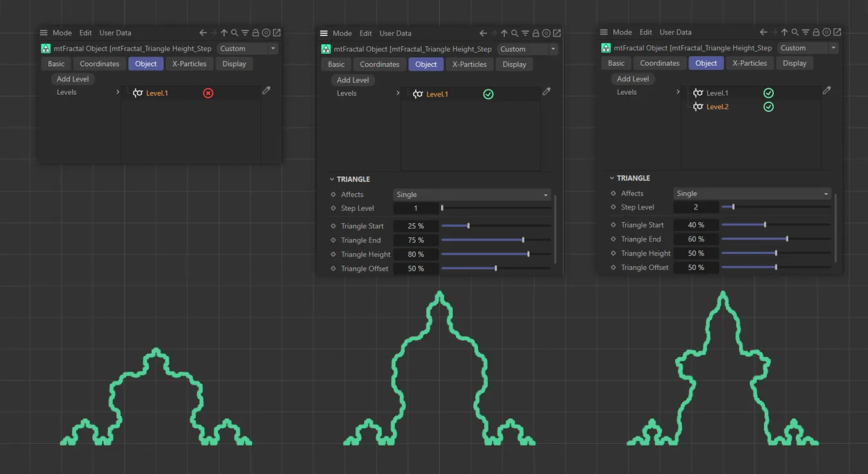The image size is (868, 474).
Task: Click the open-in-new-window icon in the rightmost panel
Action: (837, 32)
